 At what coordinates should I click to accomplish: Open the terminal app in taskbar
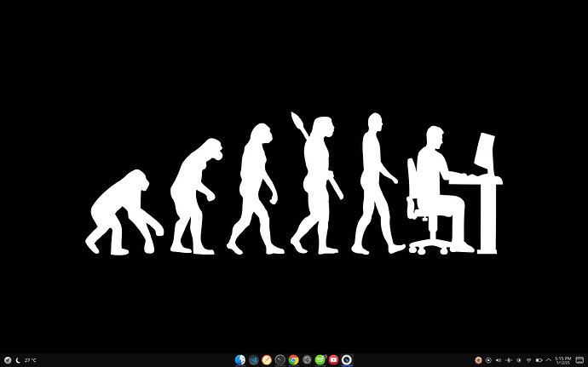[x=280, y=360]
